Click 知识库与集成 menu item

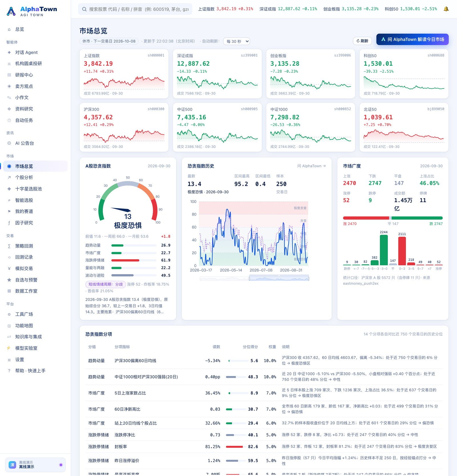pos(35,337)
